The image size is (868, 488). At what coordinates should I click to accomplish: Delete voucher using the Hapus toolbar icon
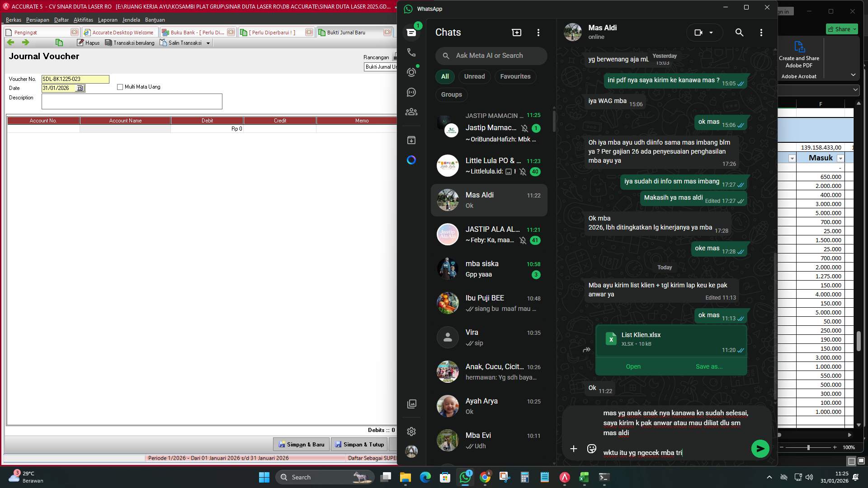(x=89, y=42)
